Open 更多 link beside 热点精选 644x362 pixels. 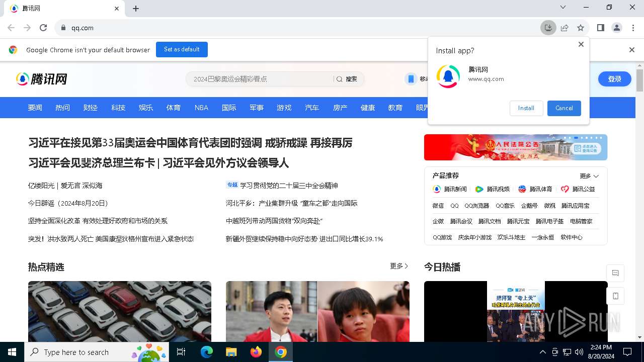click(x=399, y=266)
